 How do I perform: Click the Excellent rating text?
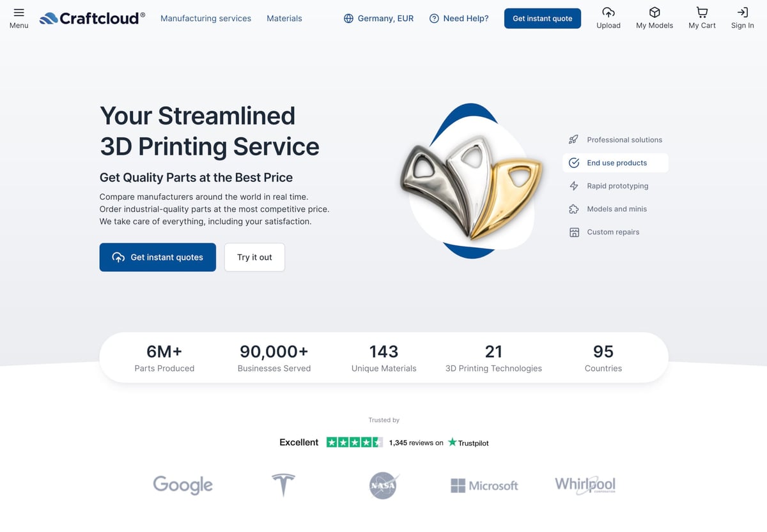point(298,442)
